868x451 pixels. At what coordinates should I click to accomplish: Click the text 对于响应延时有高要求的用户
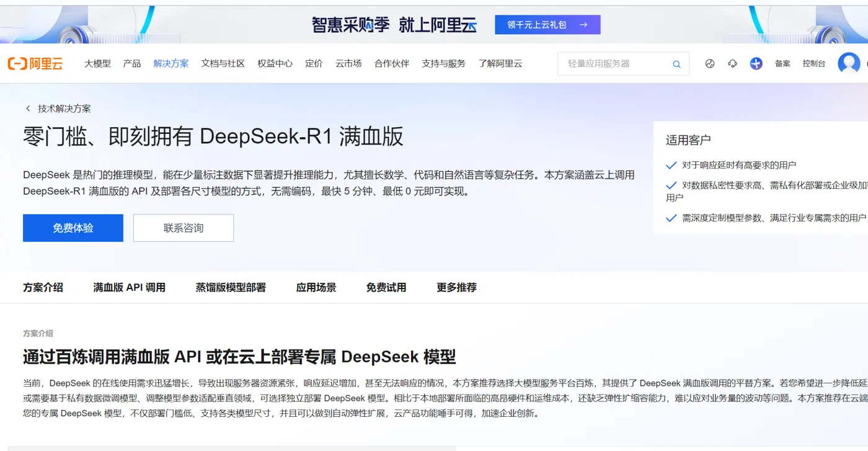click(739, 165)
